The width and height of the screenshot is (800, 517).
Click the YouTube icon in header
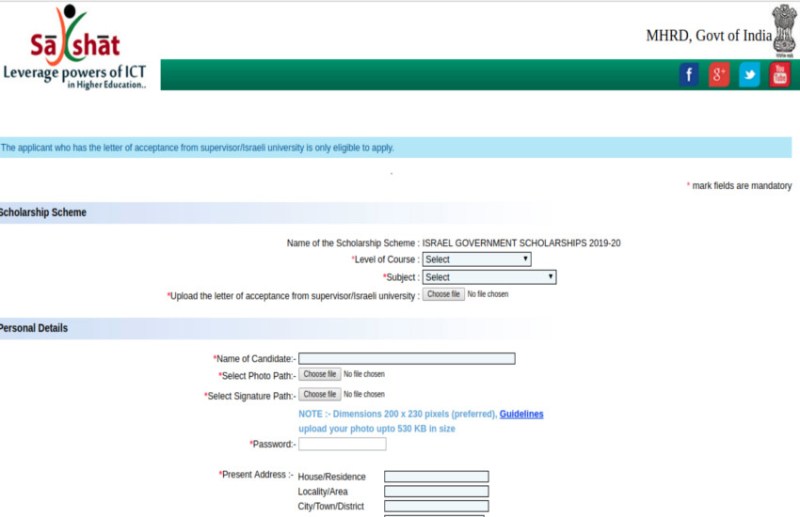pos(779,75)
